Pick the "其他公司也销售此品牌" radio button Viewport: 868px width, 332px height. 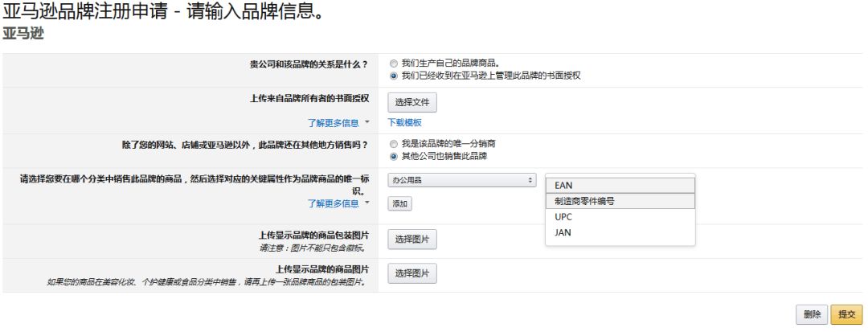pos(393,156)
